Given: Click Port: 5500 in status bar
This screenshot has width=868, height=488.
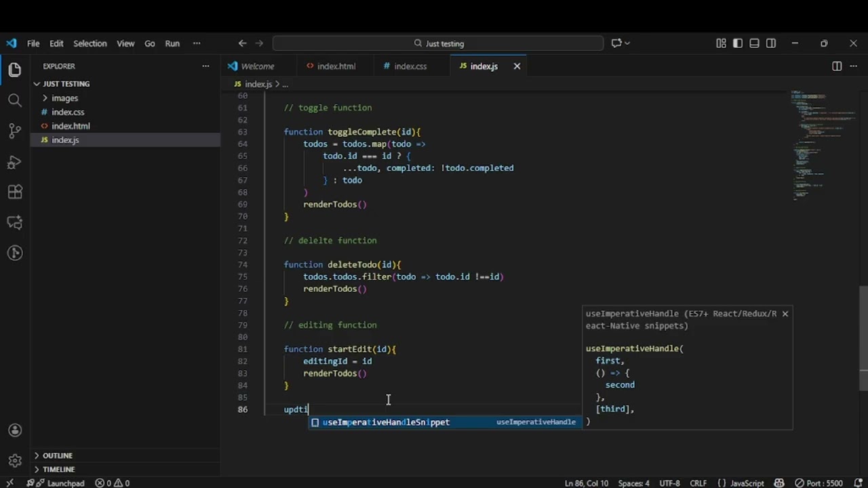Looking at the screenshot, I should tap(819, 483).
